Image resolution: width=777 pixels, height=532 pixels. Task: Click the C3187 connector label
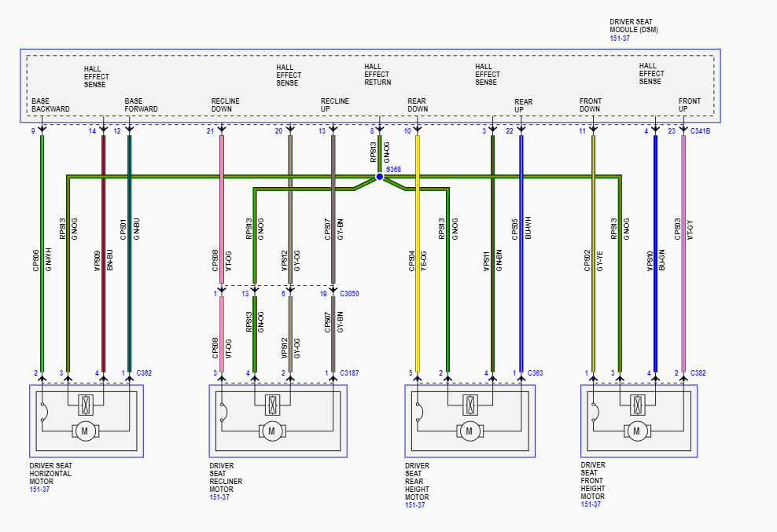tap(348, 372)
